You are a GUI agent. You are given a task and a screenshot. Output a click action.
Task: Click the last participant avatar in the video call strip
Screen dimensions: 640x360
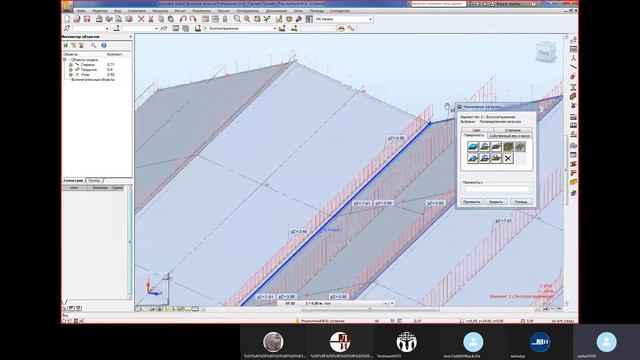click(x=607, y=342)
